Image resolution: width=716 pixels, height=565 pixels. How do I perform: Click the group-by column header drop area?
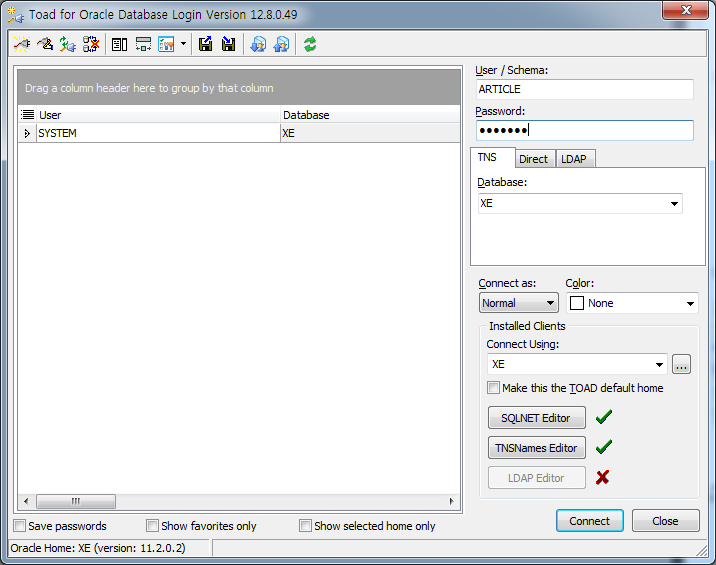239,88
